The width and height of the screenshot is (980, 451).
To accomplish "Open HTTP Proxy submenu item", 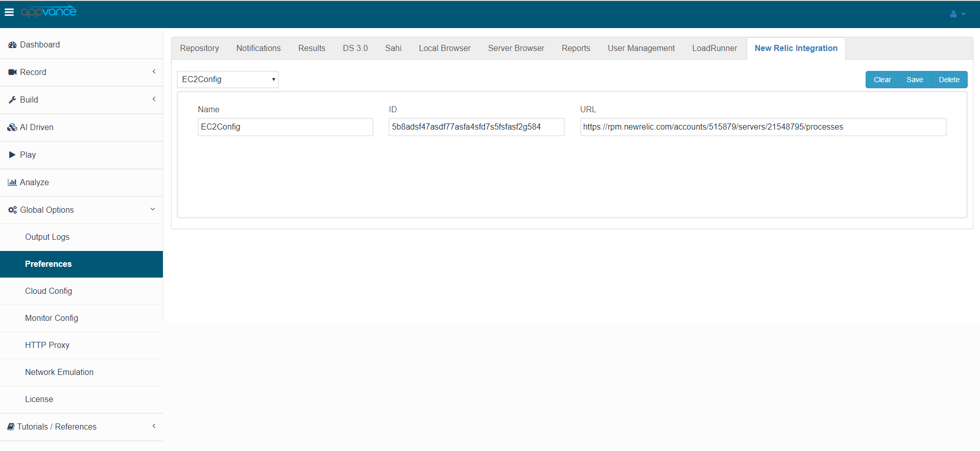I will point(82,345).
